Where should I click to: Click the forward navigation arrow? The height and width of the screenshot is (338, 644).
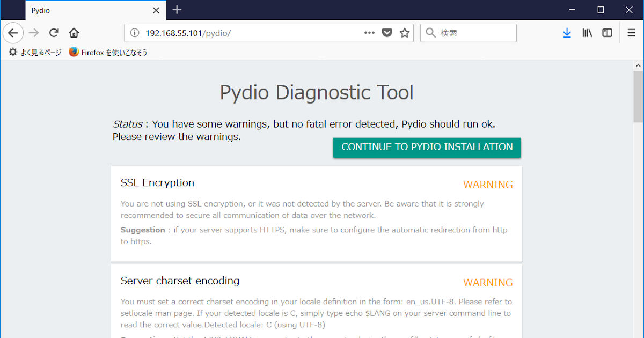click(x=33, y=33)
